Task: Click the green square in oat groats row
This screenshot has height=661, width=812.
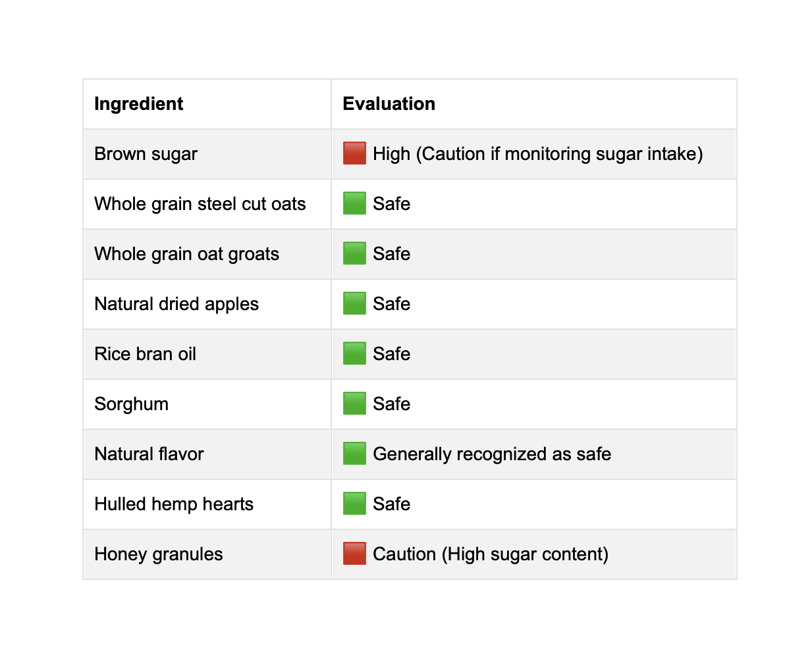Action: tap(354, 253)
